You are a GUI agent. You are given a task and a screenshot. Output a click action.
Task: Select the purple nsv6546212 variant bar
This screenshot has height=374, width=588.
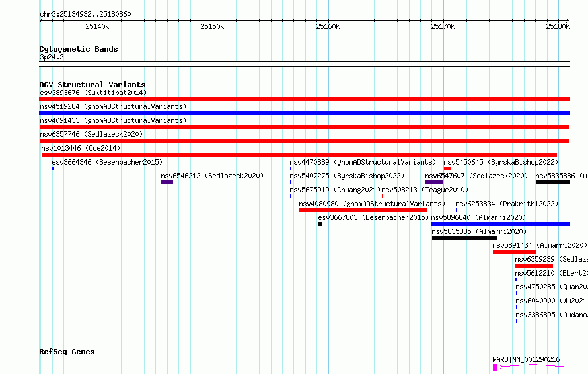click(167, 182)
